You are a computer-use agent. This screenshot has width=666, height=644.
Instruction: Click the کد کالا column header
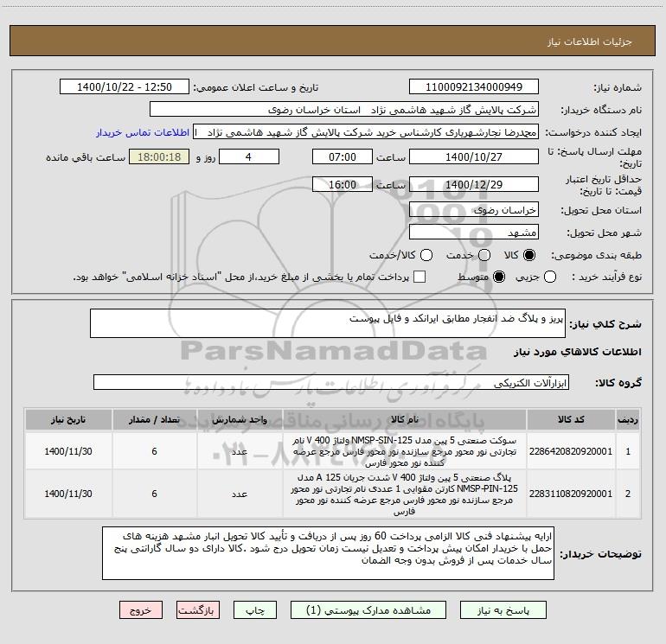(x=571, y=420)
